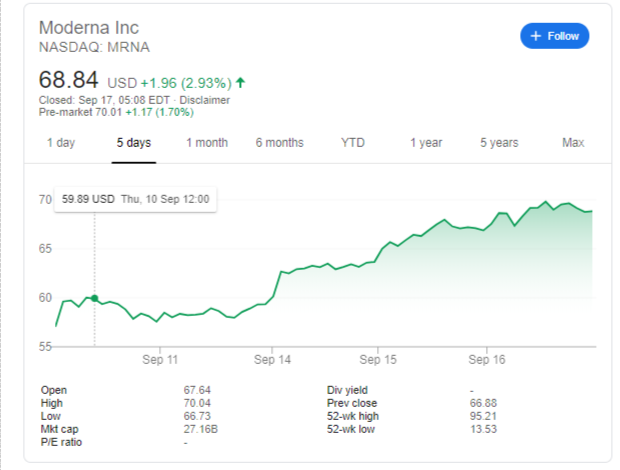Click the NASDAQ: MRNA ticker text

click(94, 47)
